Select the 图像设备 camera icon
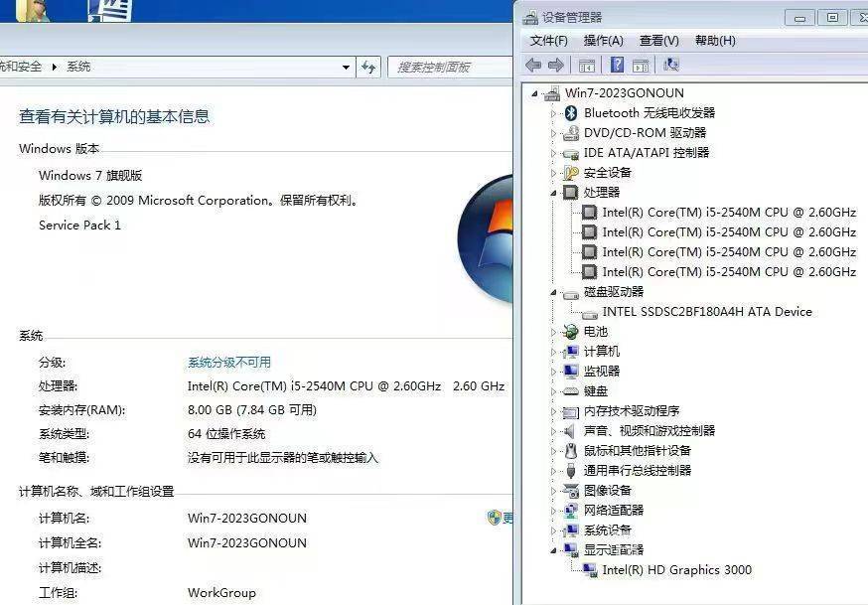Viewport: 868px width, 605px height. [x=571, y=491]
